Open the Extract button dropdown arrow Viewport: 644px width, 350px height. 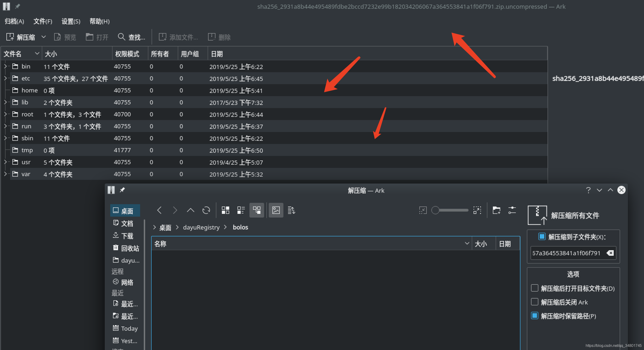43,37
